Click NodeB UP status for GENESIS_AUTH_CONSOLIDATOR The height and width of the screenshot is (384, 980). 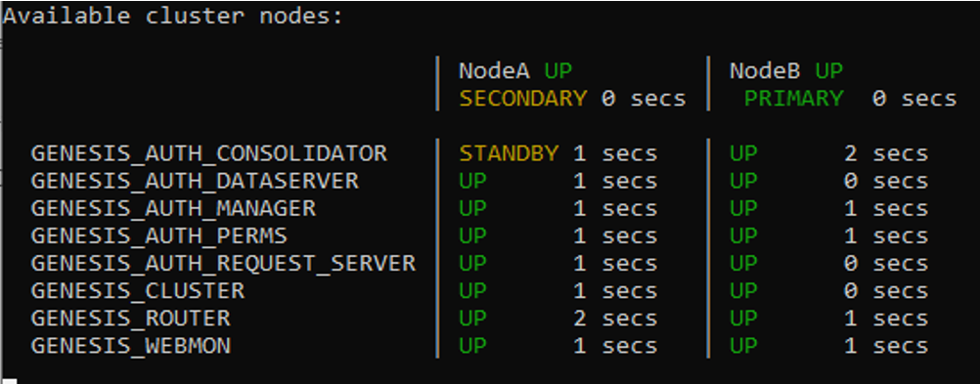743,153
